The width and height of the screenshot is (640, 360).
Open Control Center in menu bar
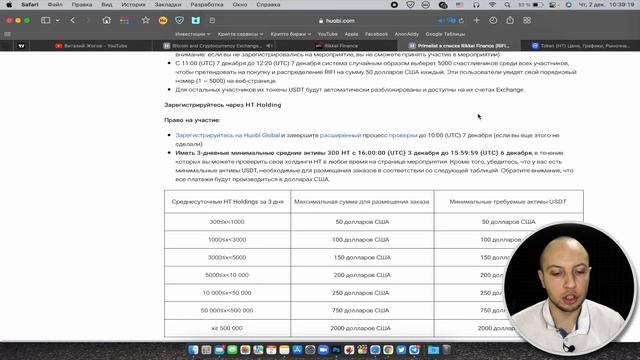tap(553, 5)
